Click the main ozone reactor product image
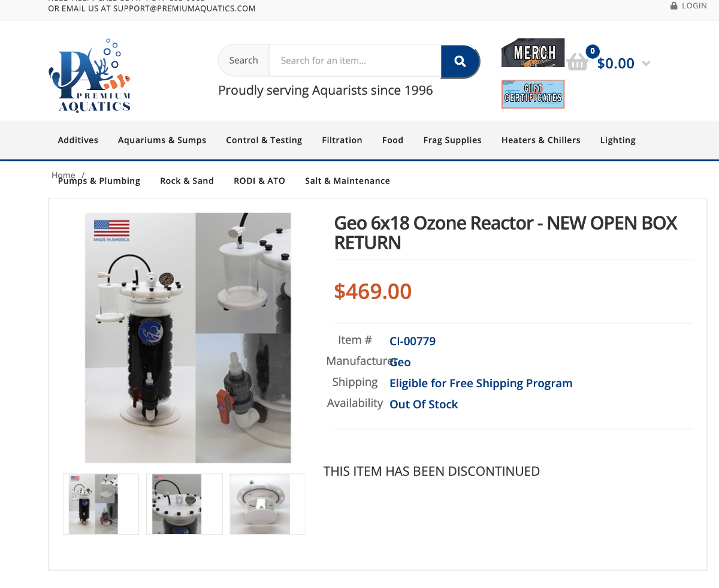The width and height of the screenshot is (719, 588). [x=188, y=337]
